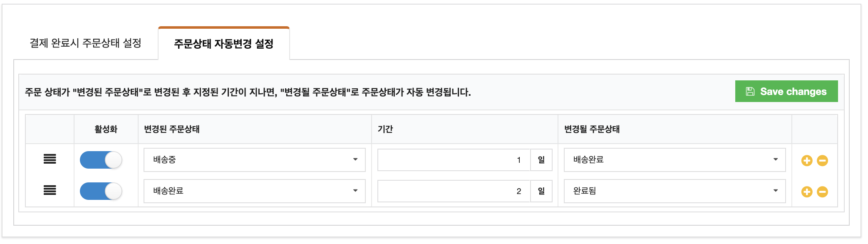868x244 pixels.
Task: Click the 일 unit label in the second row
Action: 541,191
